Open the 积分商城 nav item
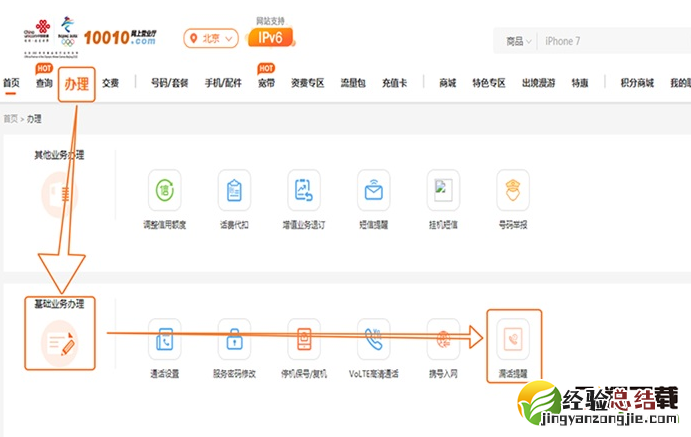The image size is (691, 437). 637,83
